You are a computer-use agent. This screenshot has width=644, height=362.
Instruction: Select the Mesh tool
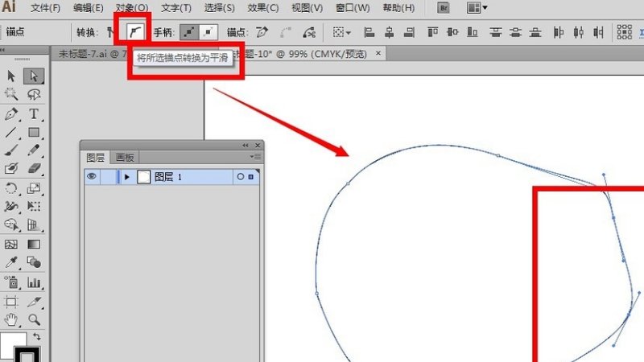click(11, 245)
